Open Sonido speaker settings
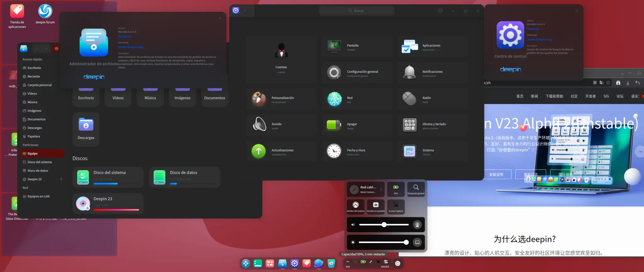Screen dimensions: 644x272 (281, 125)
